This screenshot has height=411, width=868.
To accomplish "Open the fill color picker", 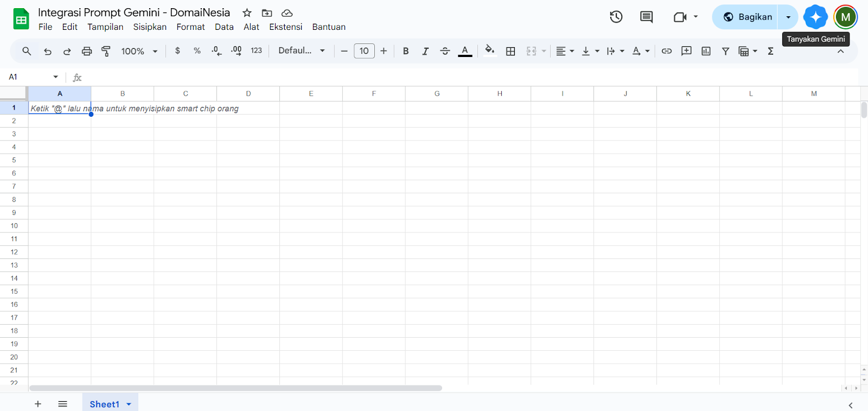I will click(x=489, y=50).
